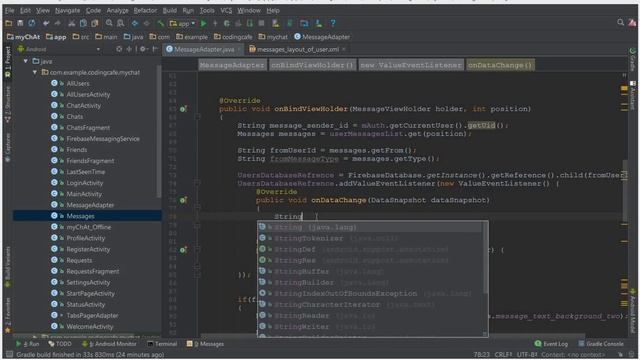Open the Refactor menu
The height and width of the screenshot is (360, 640).
[x=145, y=11]
